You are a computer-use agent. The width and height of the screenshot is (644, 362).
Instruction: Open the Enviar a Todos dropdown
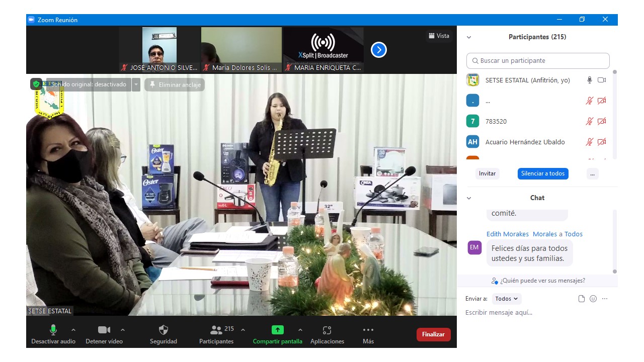tap(506, 299)
